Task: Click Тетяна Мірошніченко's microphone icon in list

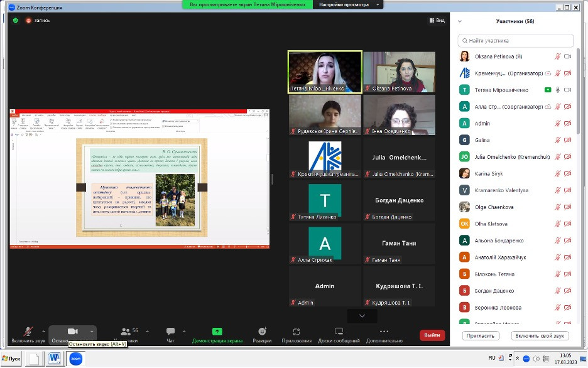Action: [558, 90]
